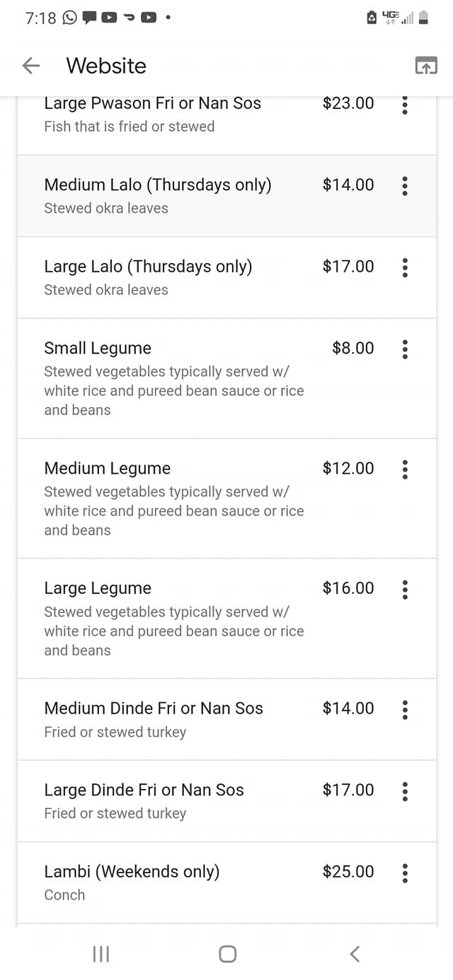The width and height of the screenshot is (453, 980).
Task: Open options for Lambi (Weekends only)
Action: tap(405, 873)
